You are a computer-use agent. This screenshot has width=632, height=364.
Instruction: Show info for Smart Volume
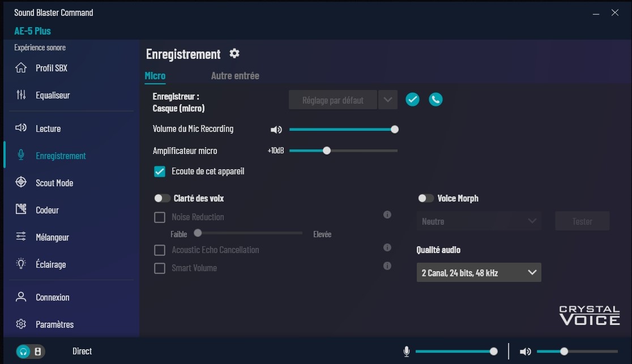coord(387,266)
